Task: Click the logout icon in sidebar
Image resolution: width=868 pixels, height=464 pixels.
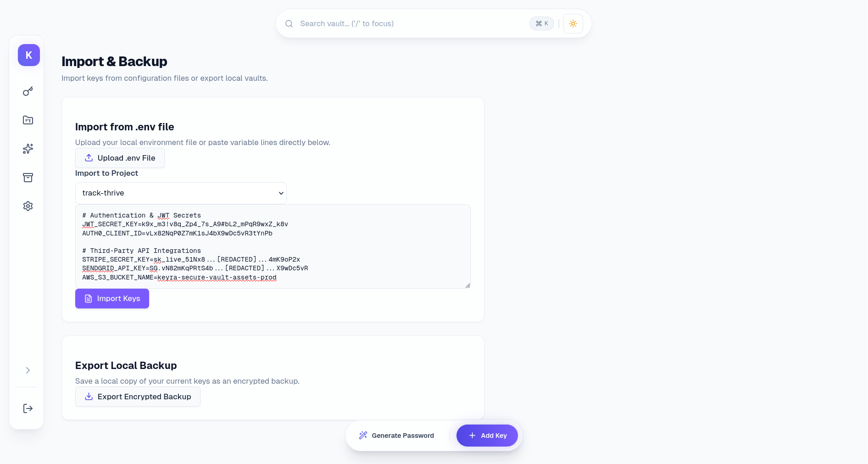Action: (x=28, y=408)
